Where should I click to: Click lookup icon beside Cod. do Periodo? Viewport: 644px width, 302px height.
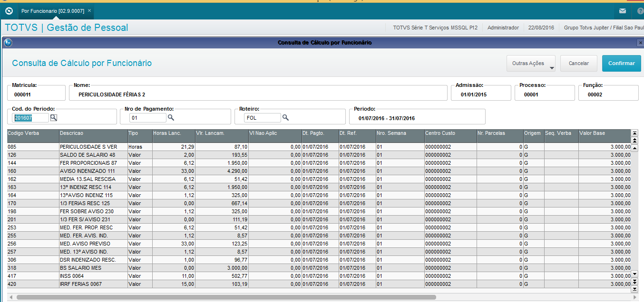(54, 117)
